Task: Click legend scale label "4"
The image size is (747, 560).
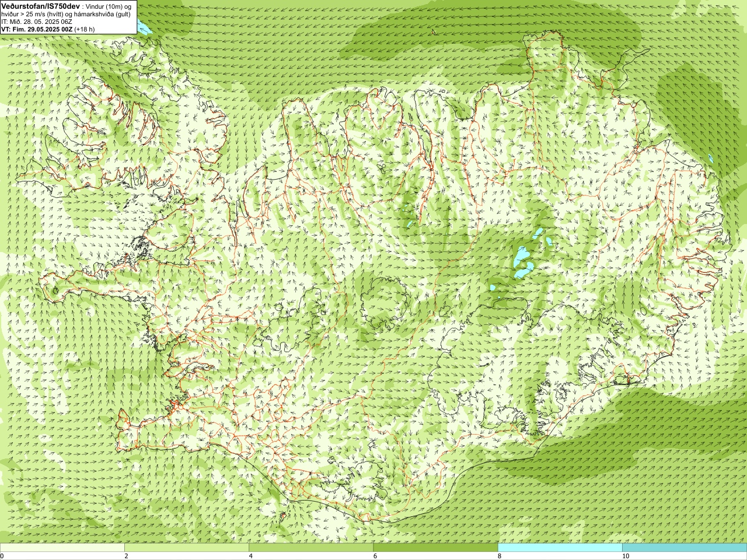Action: pos(251,556)
